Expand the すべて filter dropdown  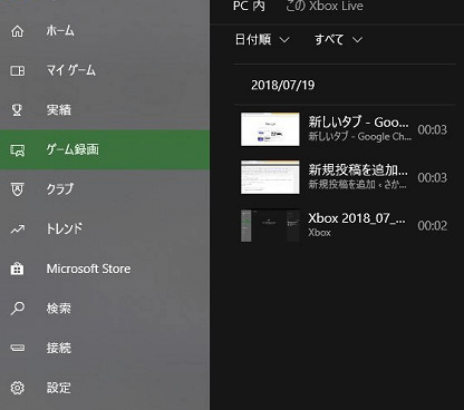pyautogui.click(x=338, y=40)
